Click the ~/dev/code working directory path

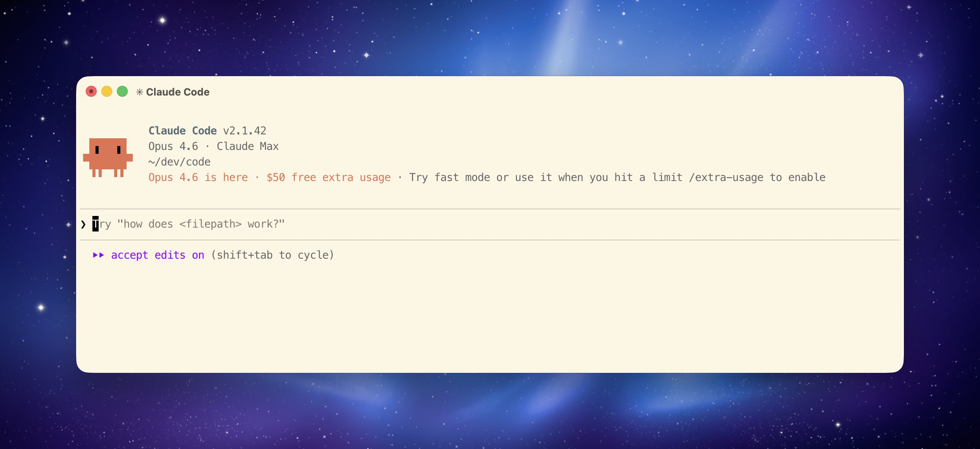179,162
